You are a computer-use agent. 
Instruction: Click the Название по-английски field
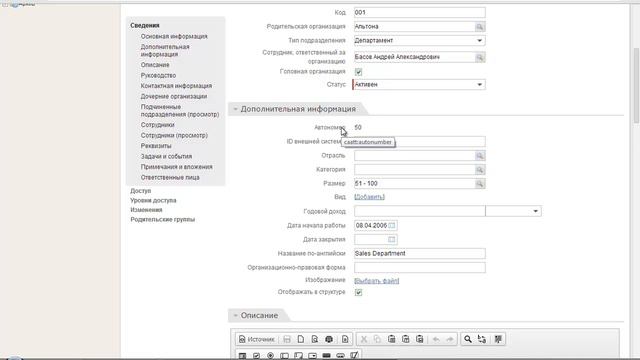tap(420, 253)
